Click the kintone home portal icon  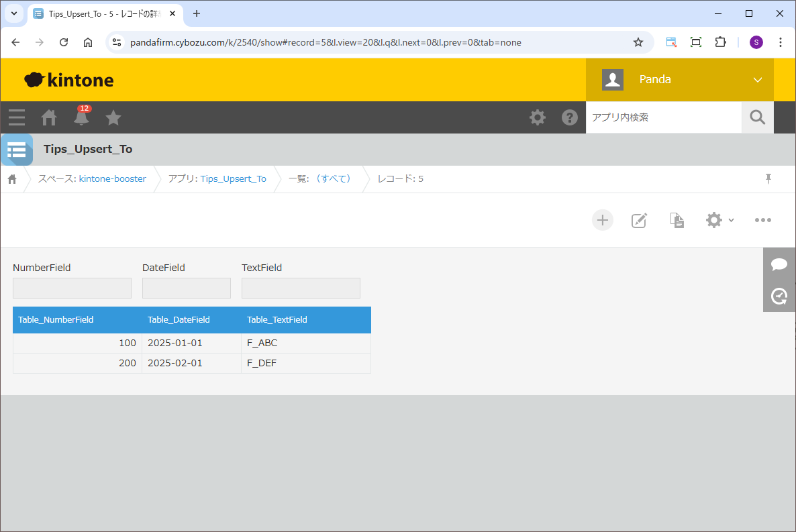pos(49,117)
